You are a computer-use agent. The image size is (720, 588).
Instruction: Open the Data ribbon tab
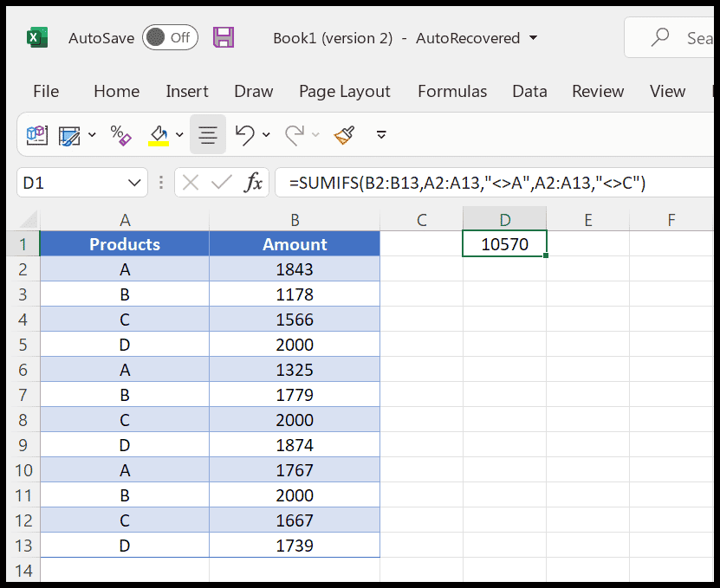pos(529,91)
